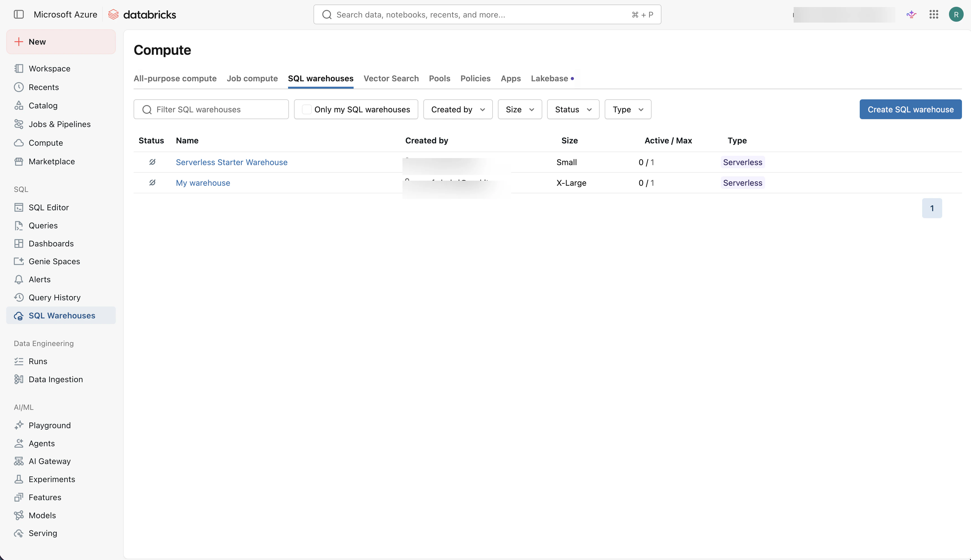
Task: Click Create SQL warehouse button
Action: tap(911, 110)
